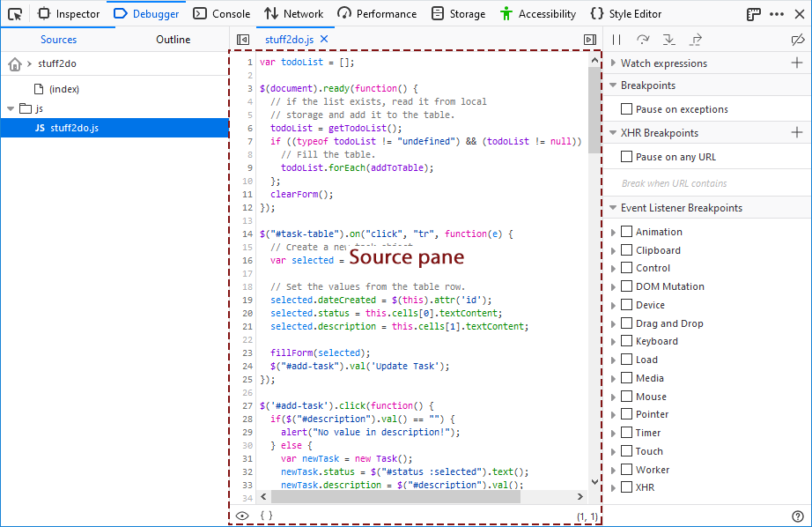Click the pretty print source icon
Image resolution: width=812 pixels, height=527 pixels.
pyautogui.click(x=267, y=516)
